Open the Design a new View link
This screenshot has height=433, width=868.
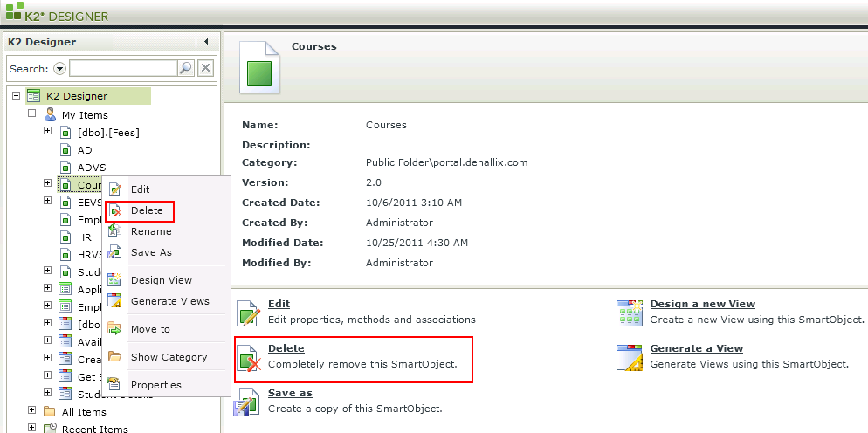(702, 304)
